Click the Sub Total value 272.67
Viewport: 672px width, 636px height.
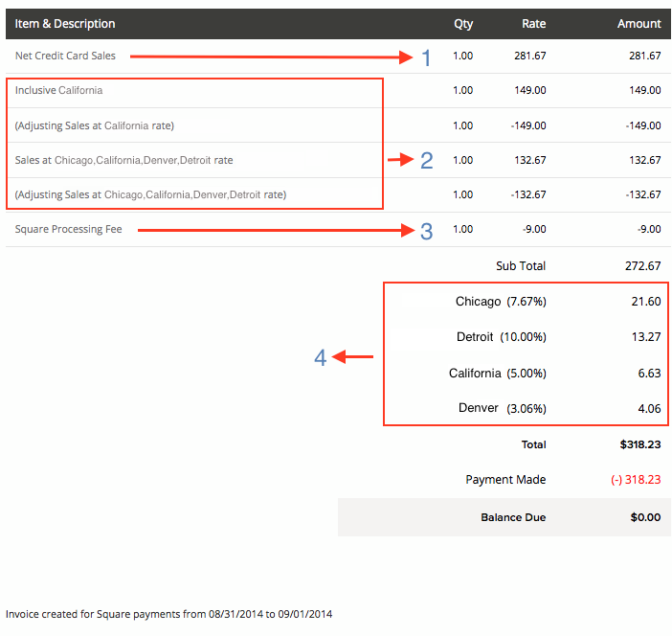642,265
